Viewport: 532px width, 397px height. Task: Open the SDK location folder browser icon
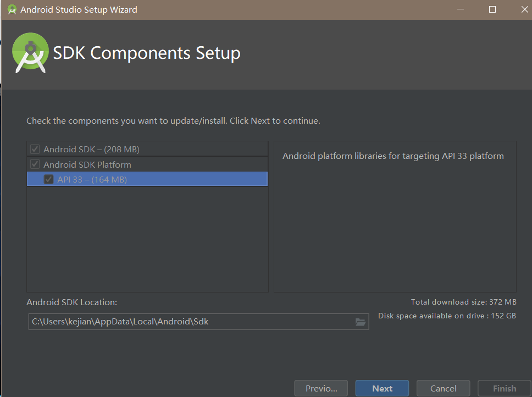[361, 322]
